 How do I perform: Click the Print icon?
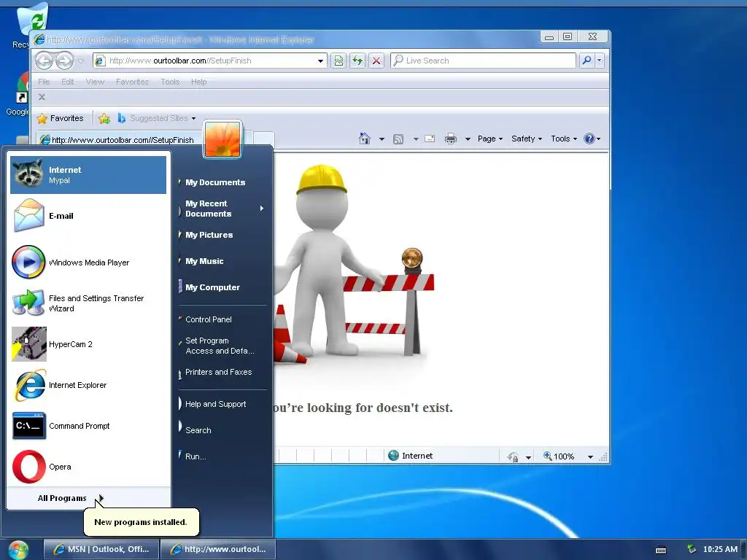pyautogui.click(x=451, y=139)
